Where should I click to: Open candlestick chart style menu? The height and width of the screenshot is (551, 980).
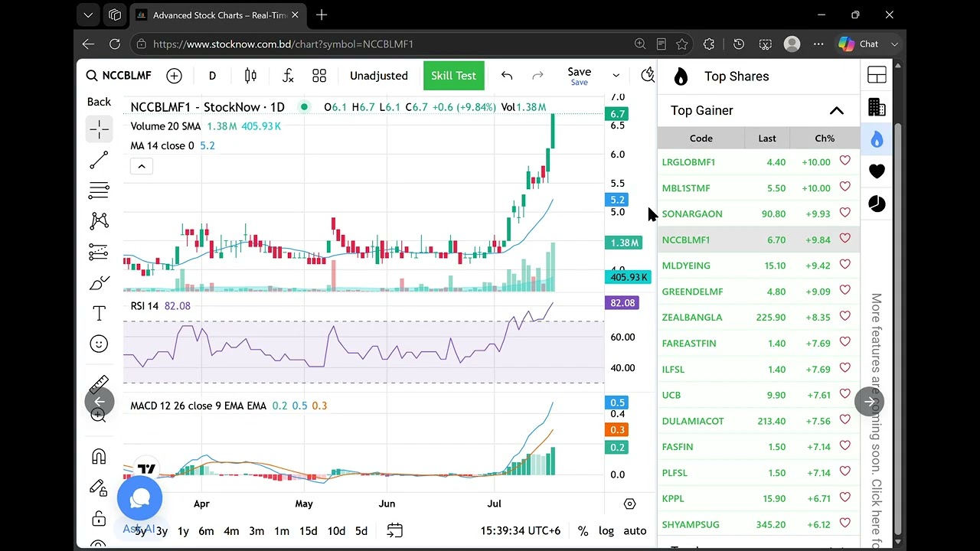tap(250, 76)
